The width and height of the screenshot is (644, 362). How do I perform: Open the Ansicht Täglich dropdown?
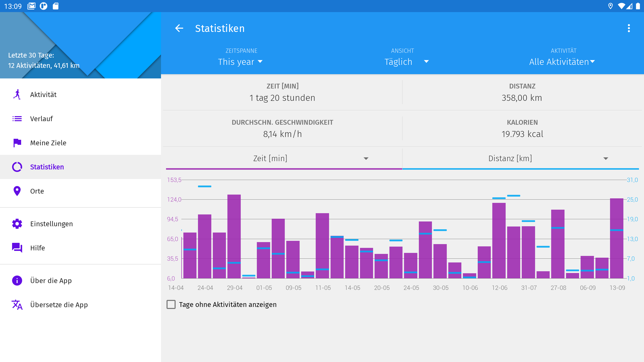pyautogui.click(x=406, y=62)
